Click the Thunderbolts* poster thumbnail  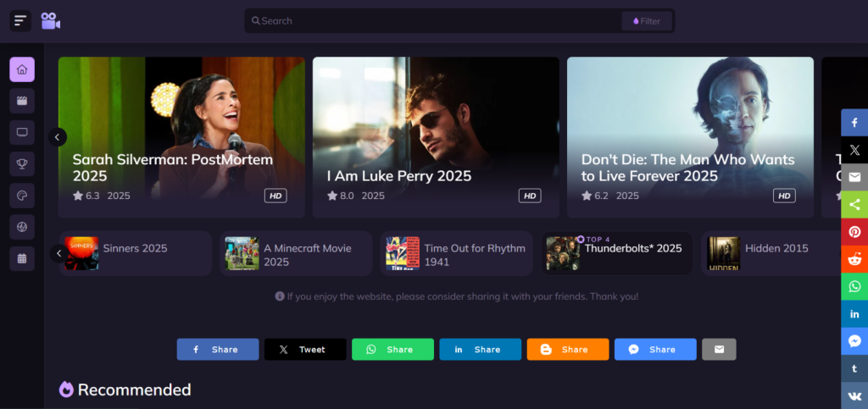tap(563, 254)
